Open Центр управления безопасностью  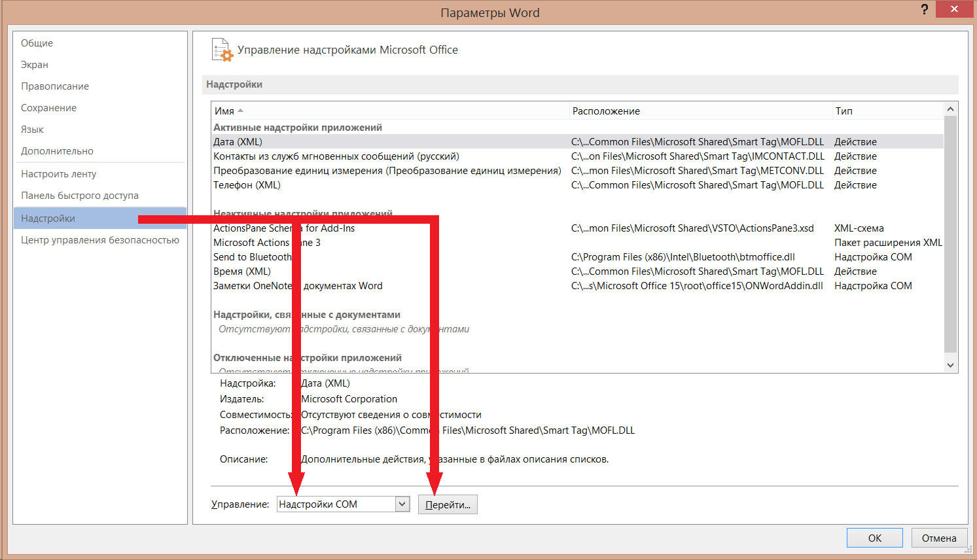(x=99, y=240)
